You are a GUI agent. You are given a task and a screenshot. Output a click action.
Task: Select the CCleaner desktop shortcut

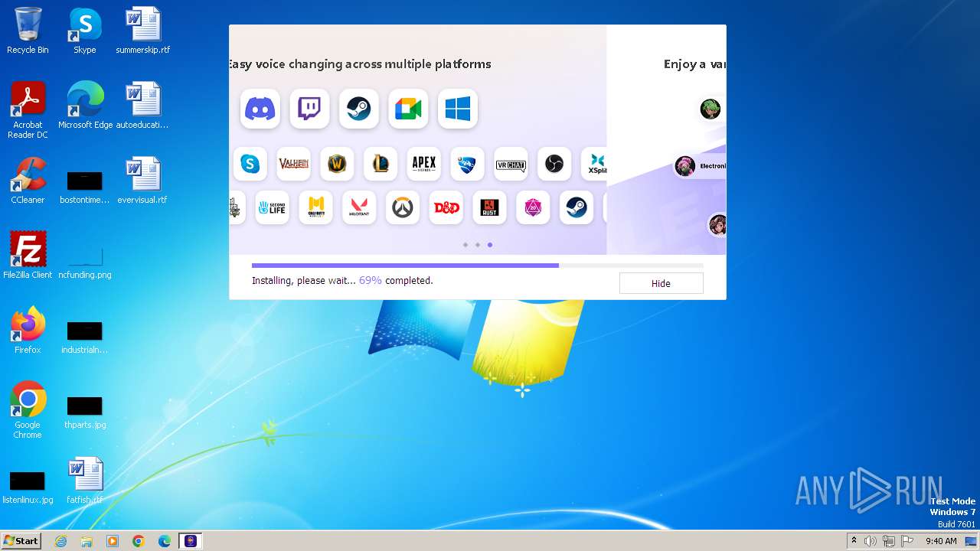(x=28, y=181)
